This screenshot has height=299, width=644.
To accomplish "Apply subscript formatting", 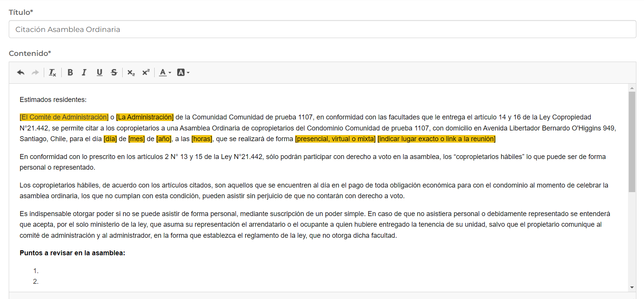I will pyautogui.click(x=131, y=72).
